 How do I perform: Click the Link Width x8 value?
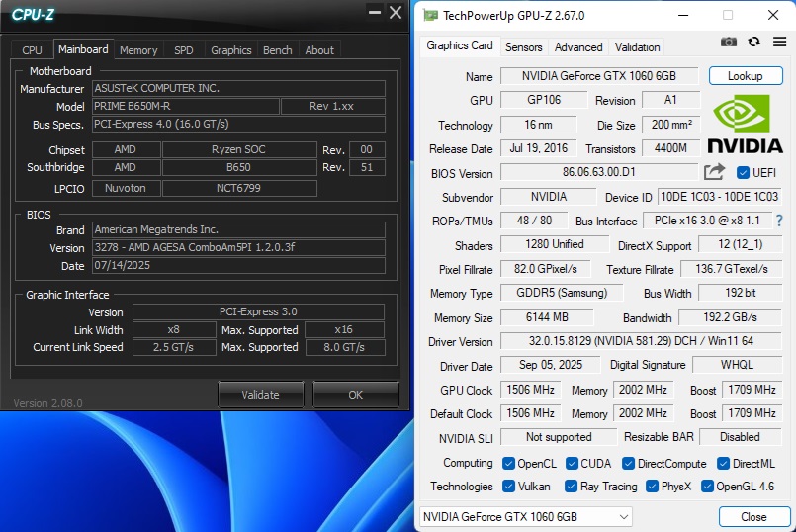tap(174, 329)
